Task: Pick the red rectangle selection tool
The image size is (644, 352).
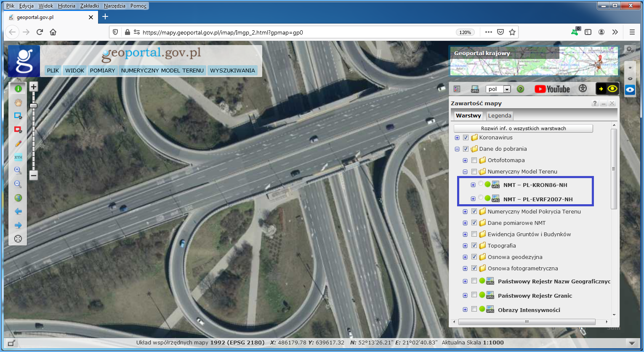Action: (18, 130)
